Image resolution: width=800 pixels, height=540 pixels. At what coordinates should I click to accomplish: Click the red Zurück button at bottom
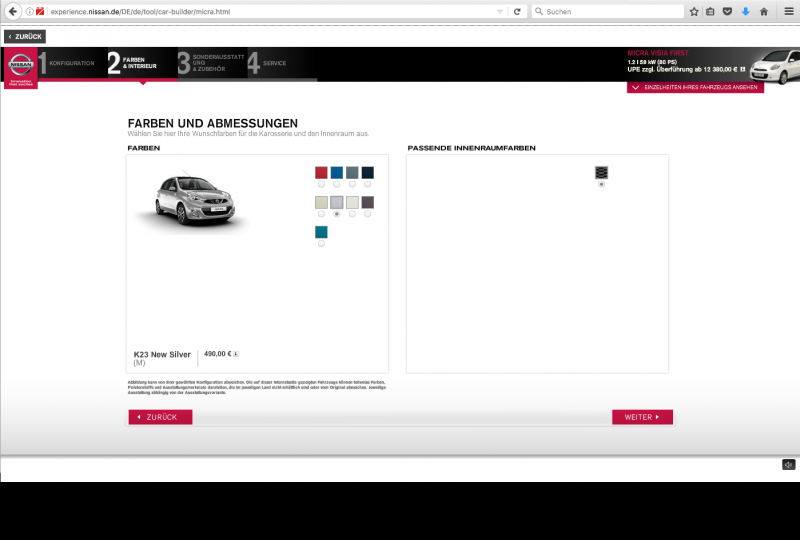pos(160,417)
